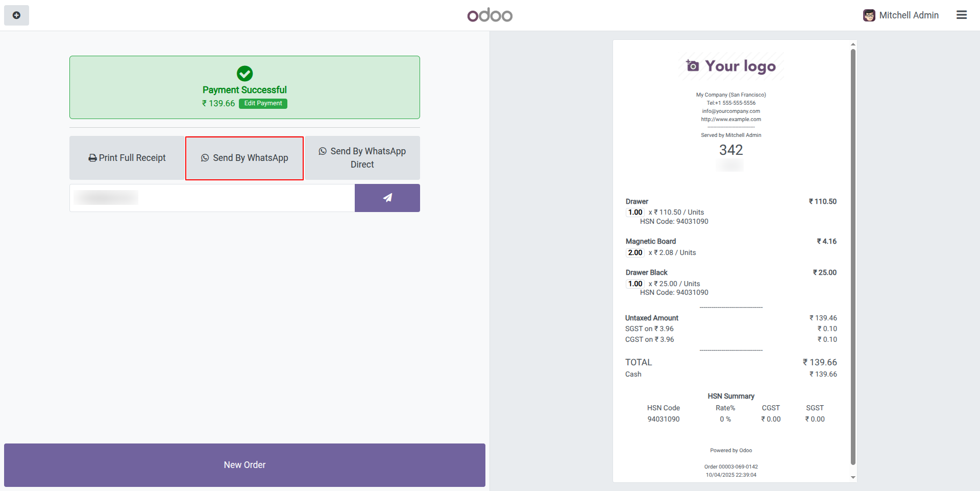The width and height of the screenshot is (980, 491).
Task: Click the Rate% column header
Action: click(725, 408)
